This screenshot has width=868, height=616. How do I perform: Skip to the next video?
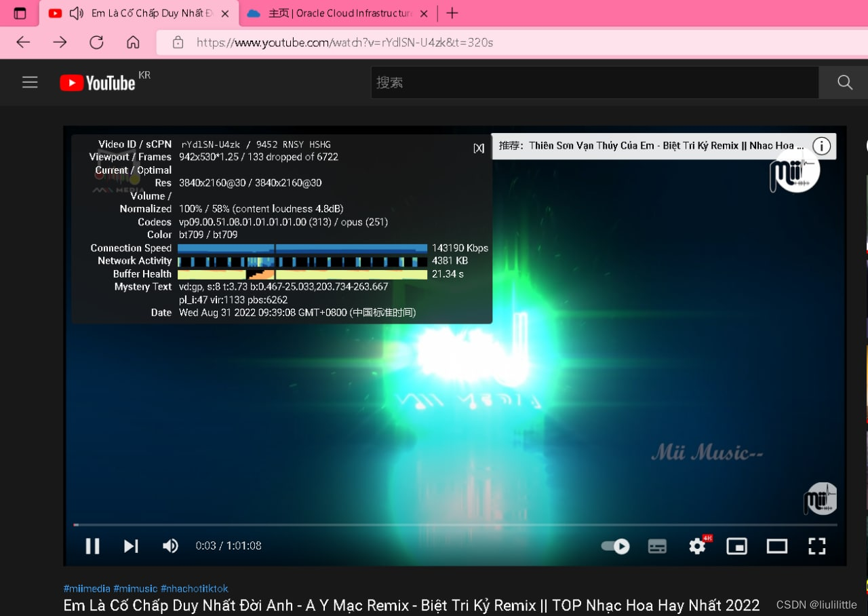tap(131, 546)
